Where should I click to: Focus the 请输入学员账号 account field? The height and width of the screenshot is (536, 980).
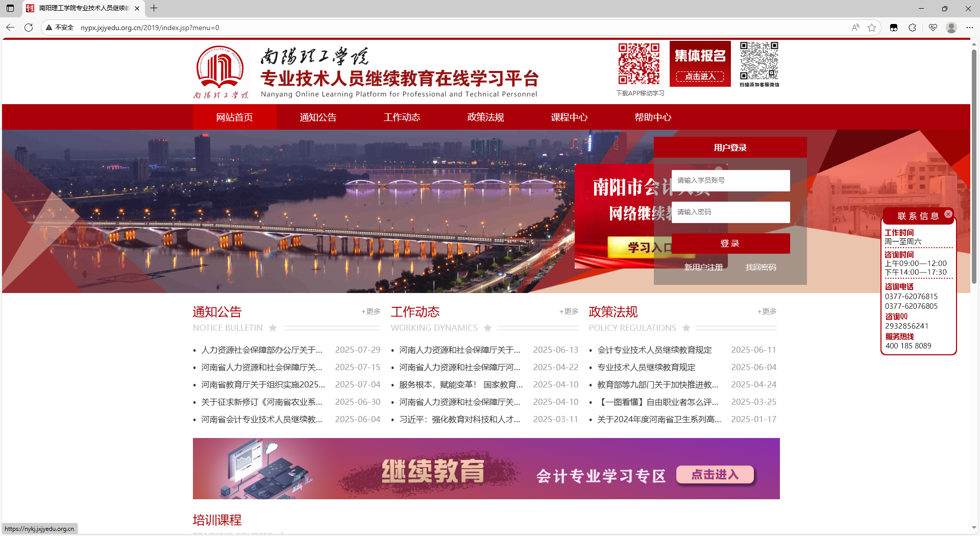[x=731, y=181]
